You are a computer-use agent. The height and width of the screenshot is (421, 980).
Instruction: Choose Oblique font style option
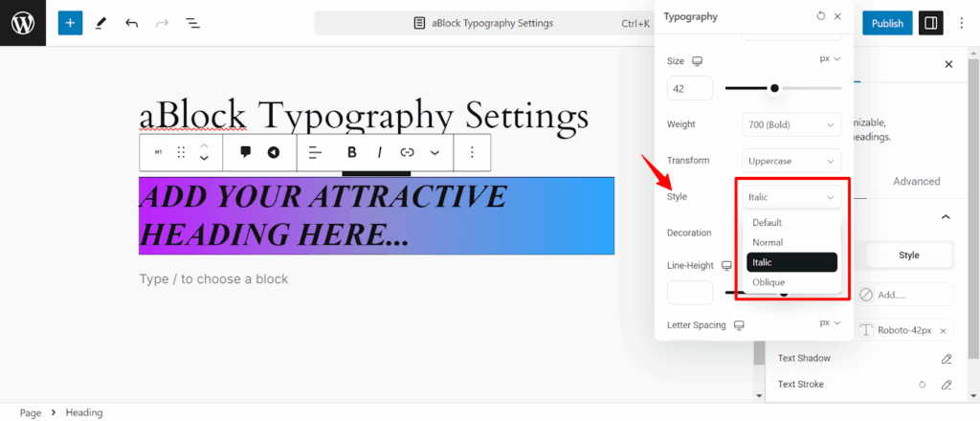791,282
